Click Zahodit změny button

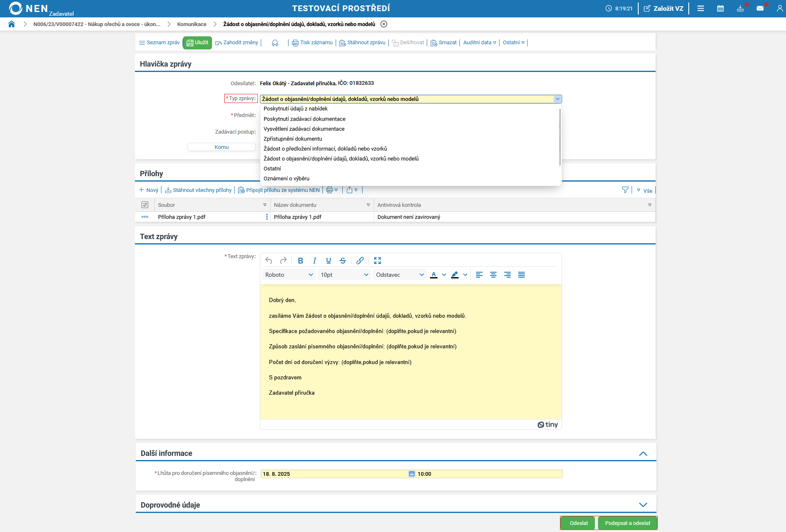pos(237,43)
